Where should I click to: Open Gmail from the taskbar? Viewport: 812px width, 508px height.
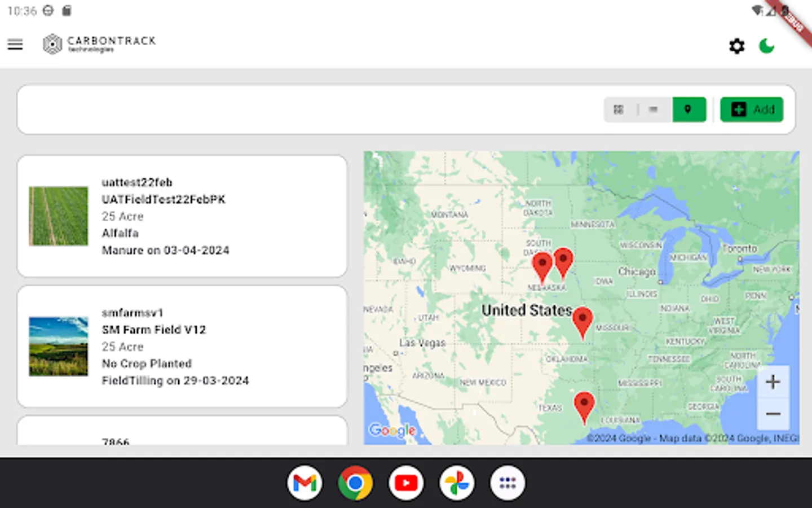(x=304, y=483)
